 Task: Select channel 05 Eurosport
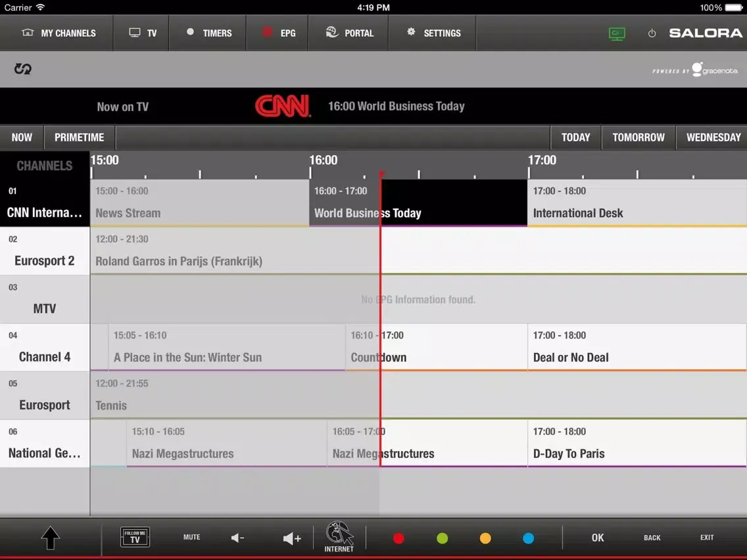tap(45, 395)
